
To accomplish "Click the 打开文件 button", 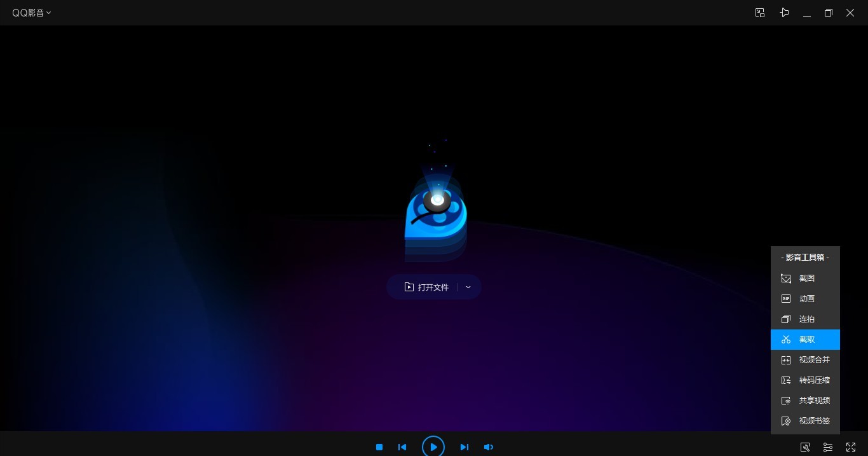I will (x=426, y=287).
